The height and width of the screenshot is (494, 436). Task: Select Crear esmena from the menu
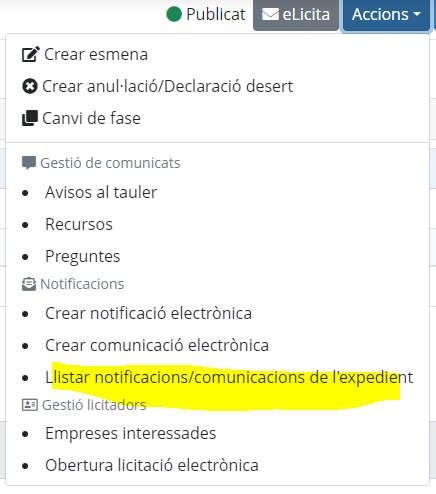(x=96, y=54)
